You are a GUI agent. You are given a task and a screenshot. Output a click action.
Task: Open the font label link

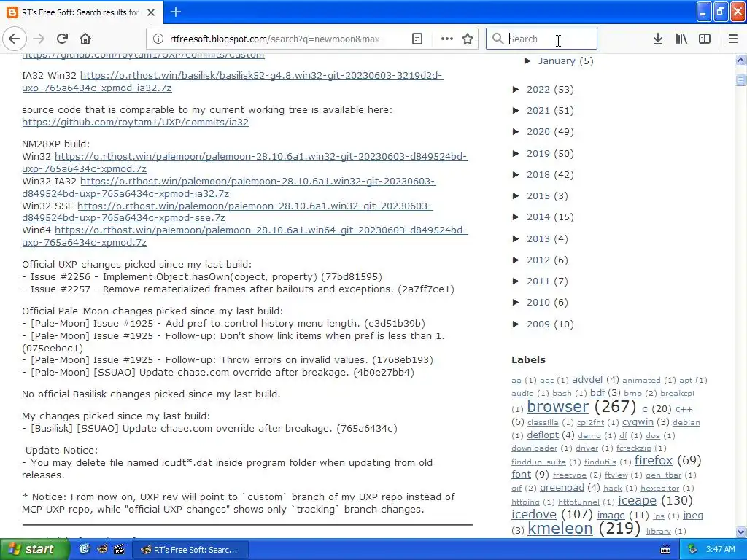(x=521, y=474)
